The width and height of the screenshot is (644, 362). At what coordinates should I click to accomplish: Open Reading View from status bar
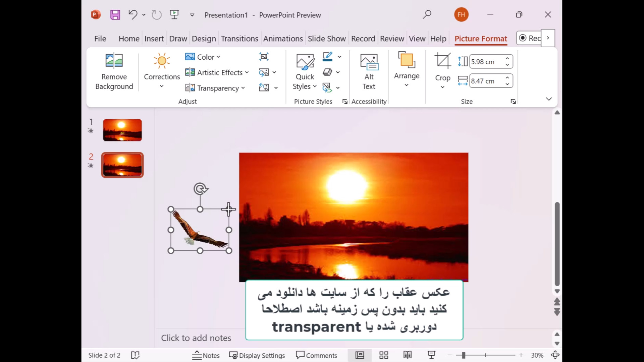tap(408, 355)
